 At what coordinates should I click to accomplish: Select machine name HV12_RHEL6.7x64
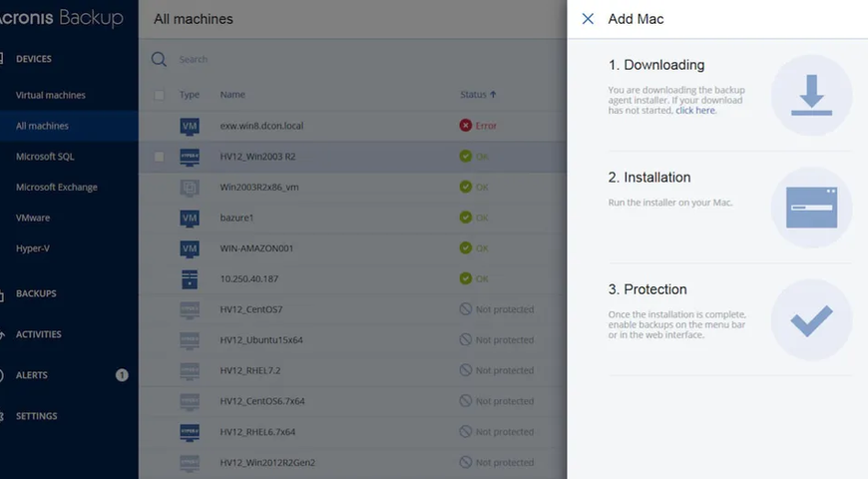(x=257, y=432)
